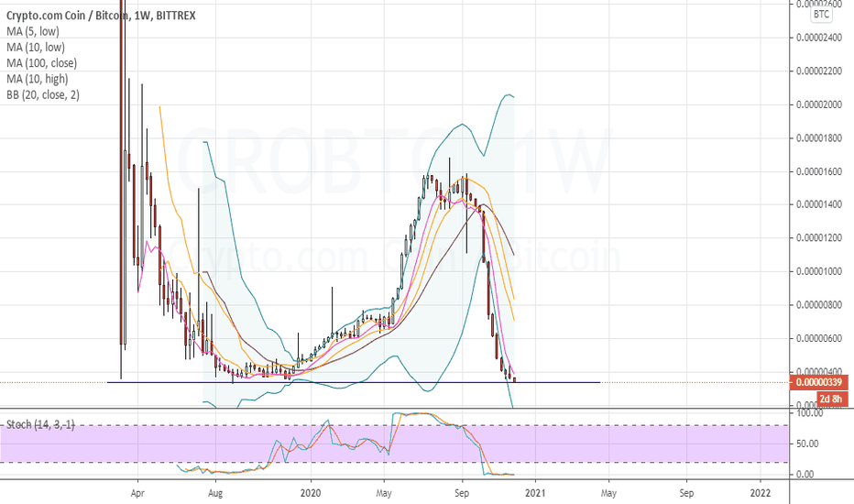Click the 2020 label on time axis
Screen dimensions: 854x504
(x=311, y=493)
